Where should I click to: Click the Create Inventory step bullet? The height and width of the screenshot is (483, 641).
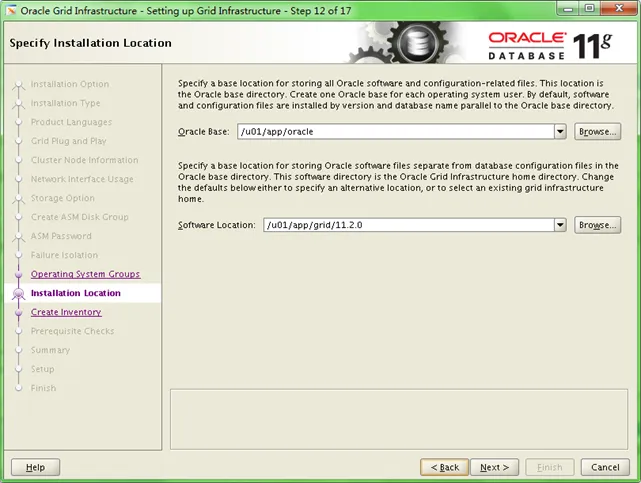pos(18,312)
